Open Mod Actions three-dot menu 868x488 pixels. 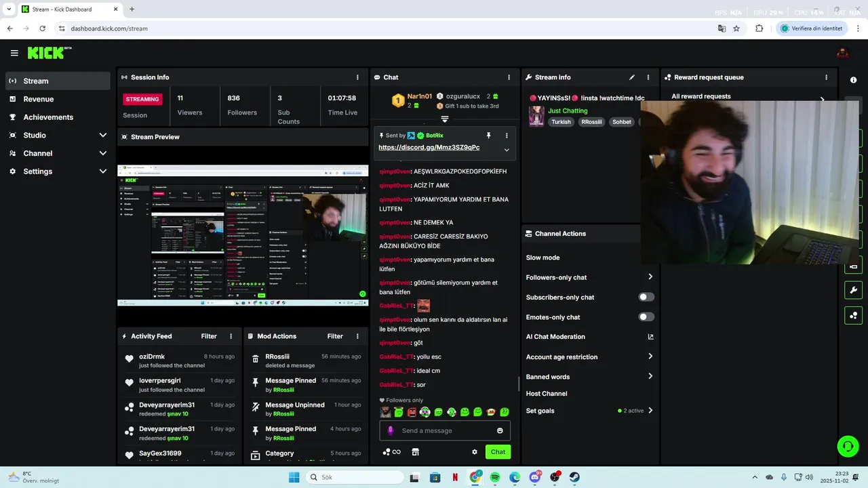click(x=357, y=336)
